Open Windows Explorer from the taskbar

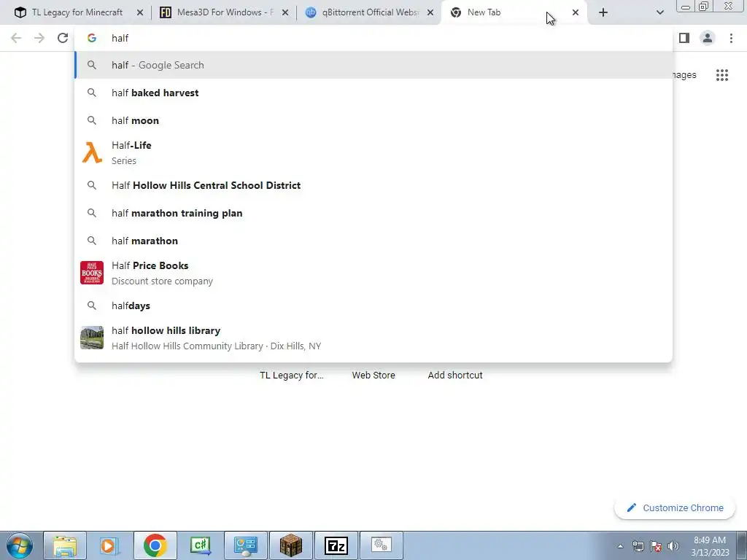click(65, 545)
